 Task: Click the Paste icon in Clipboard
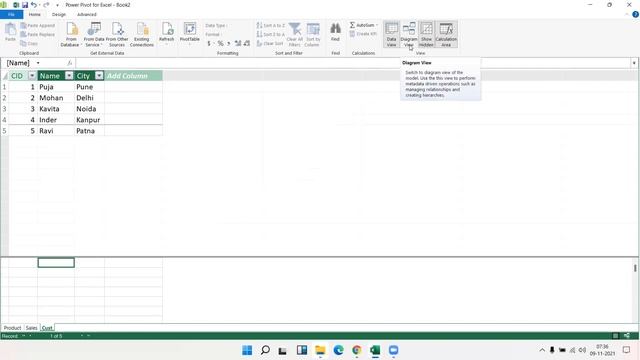coord(10,32)
